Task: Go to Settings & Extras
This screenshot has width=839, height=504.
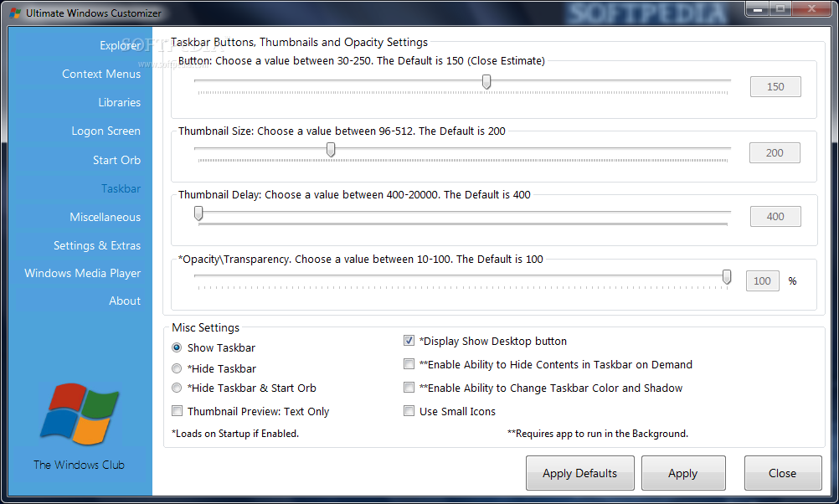Action: tap(97, 245)
